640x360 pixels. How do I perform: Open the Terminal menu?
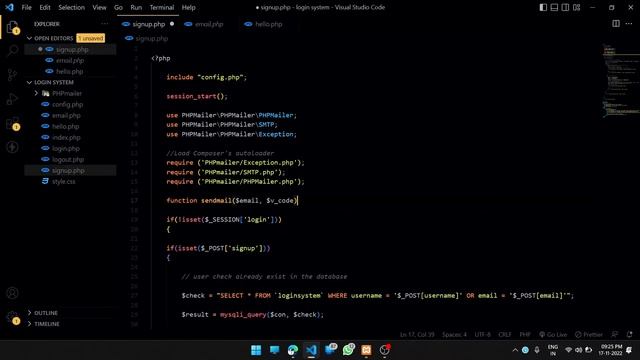(x=162, y=7)
